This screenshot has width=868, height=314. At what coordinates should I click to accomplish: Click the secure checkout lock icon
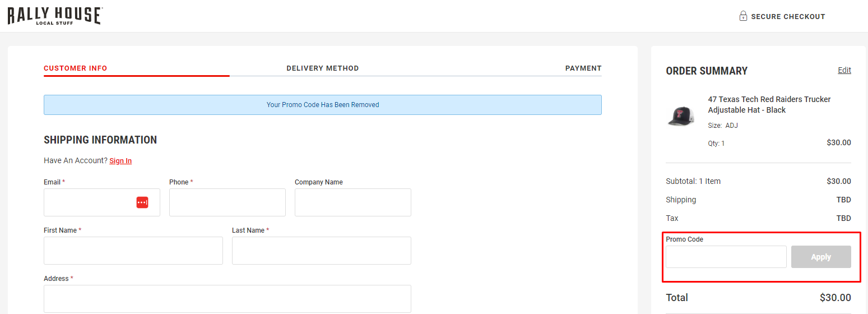coord(743,16)
